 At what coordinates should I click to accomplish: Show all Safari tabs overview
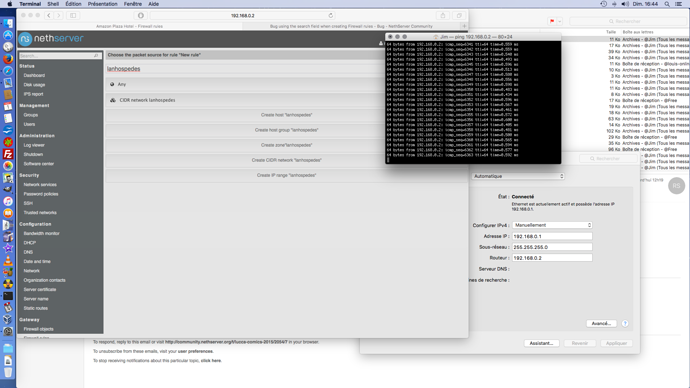tap(459, 15)
